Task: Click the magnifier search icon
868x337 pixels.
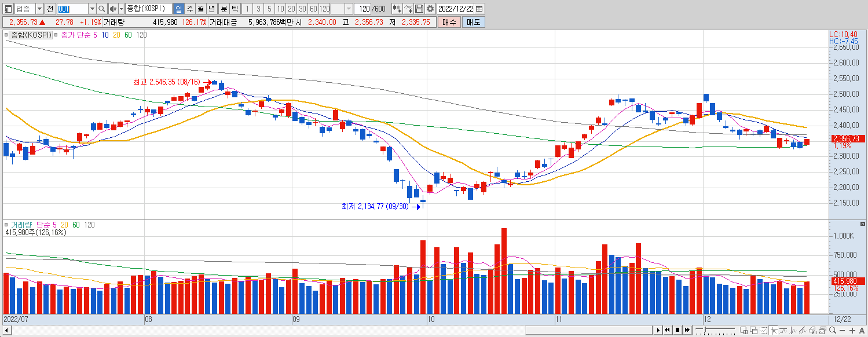Action: pyautogui.click(x=102, y=9)
